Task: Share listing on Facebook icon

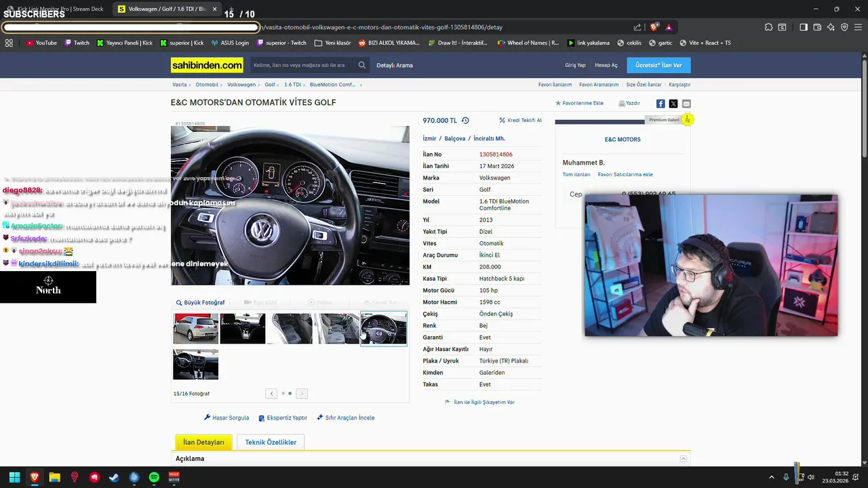Action: [x=660, y=104]
